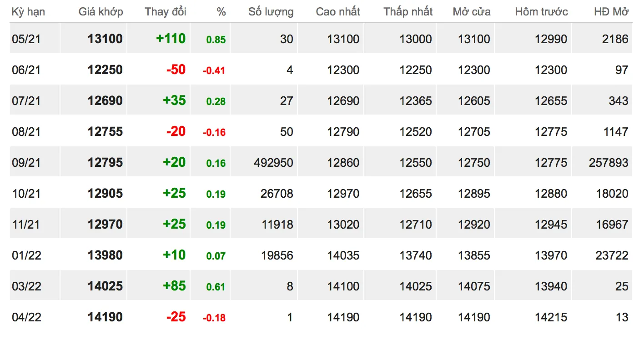Click the 'Hôm trước' column header
Image resolution: width=644 pixels, height=340 pixels.
coord(541,12)
